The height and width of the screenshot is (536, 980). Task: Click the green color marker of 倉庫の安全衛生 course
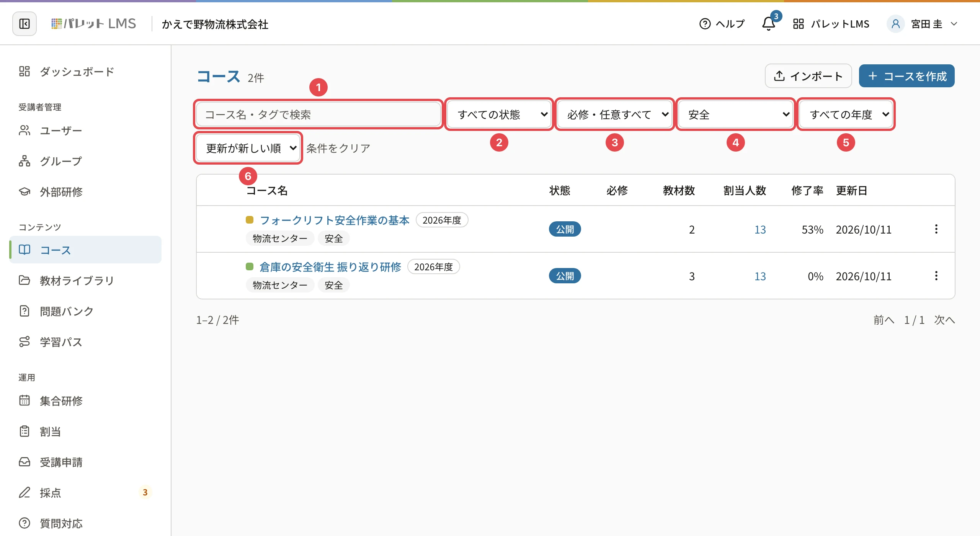click(x=250, y=266)
